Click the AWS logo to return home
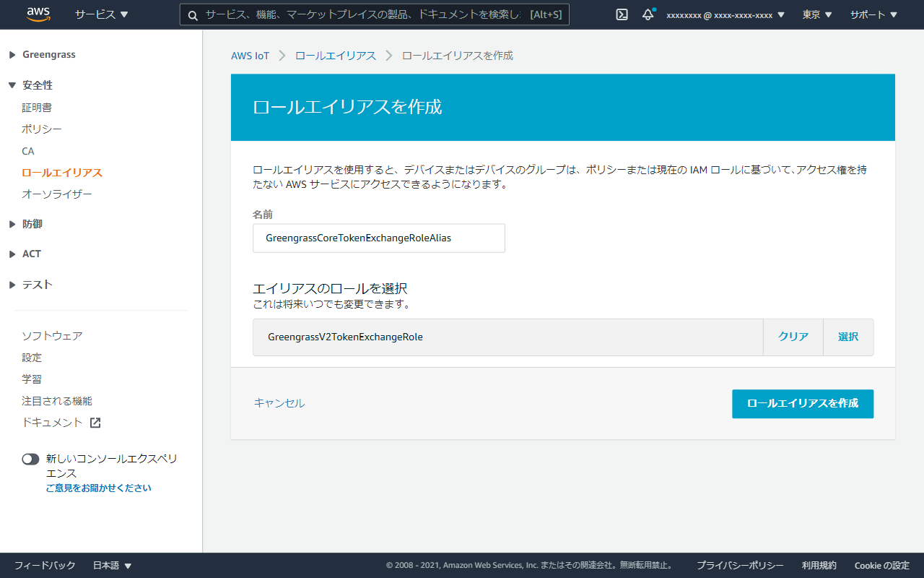This screenshot has width=924, height=578. pos(38,14)
